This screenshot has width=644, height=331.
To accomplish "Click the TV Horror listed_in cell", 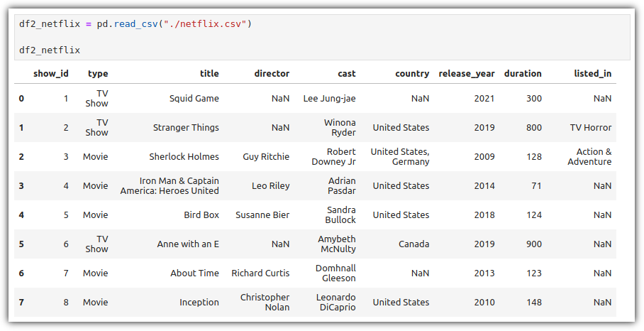I will (591, 127).
